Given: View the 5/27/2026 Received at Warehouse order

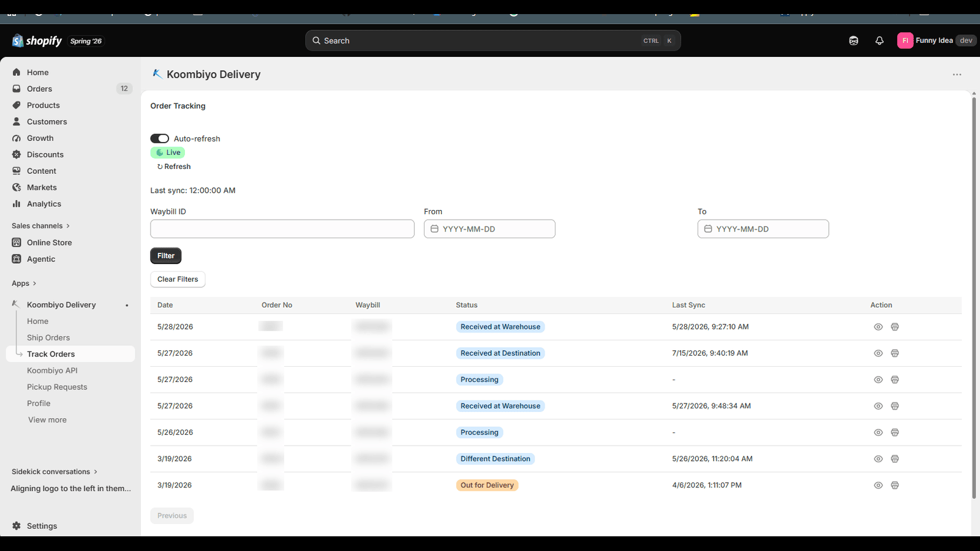Looking at the screenshot, I should [878, 406].
